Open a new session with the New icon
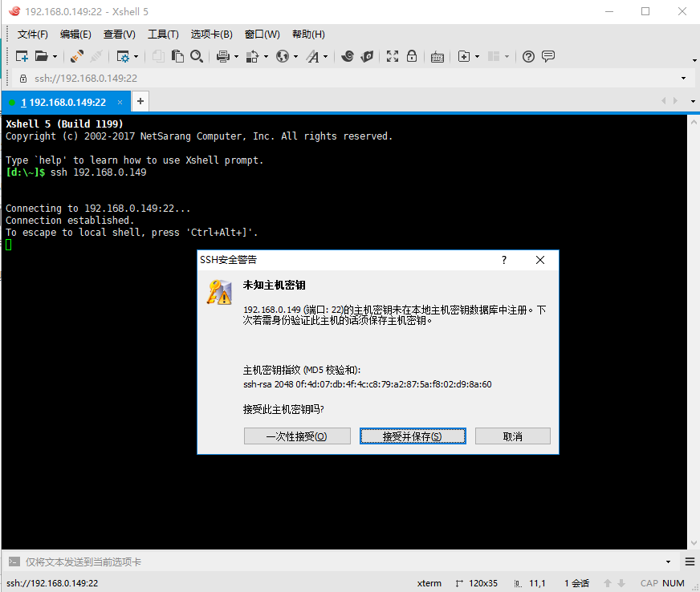700x592 pixels. tap(22, 57)
